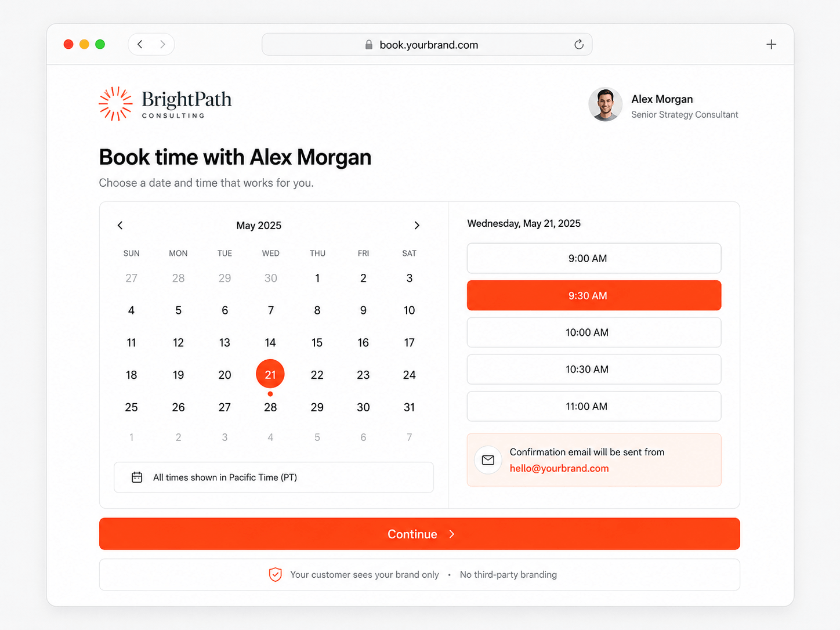Viewport: 840px width, 630px height.
Task: Choose May 23 on the calendar
Action: (x=363, y=375)
